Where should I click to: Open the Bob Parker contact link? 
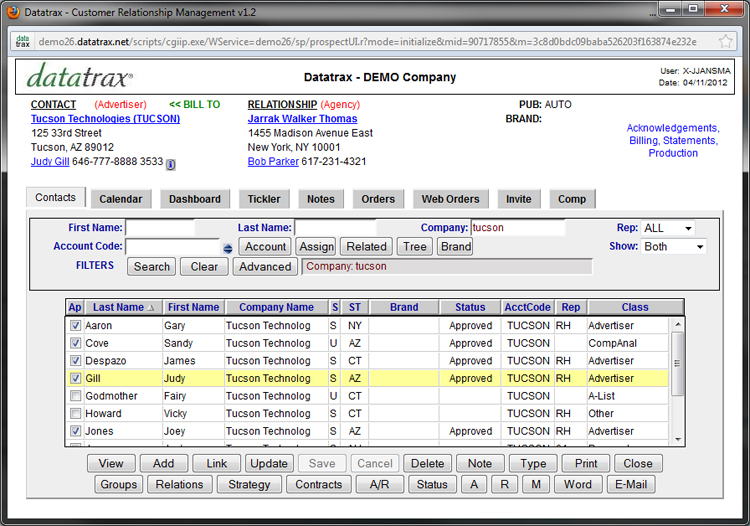click(x=273, y=162)
